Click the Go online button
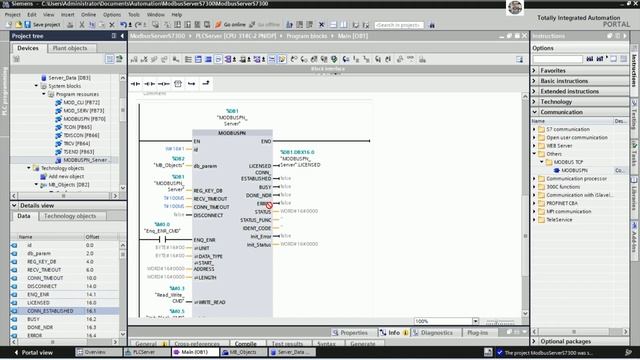This screenshot has width=640, height=360. [x=230, y=25]
